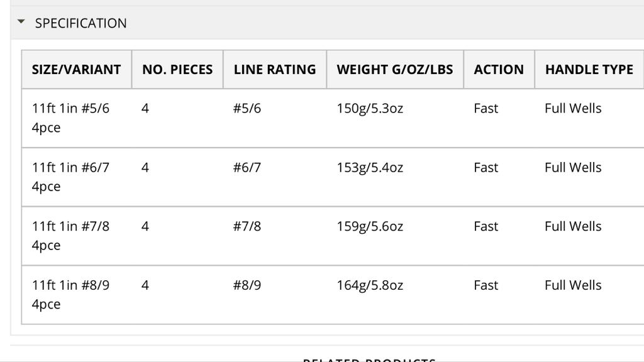Click the 153g/5.4oz weight cell
Screen dimensions: 644x362
pos(370,167)
